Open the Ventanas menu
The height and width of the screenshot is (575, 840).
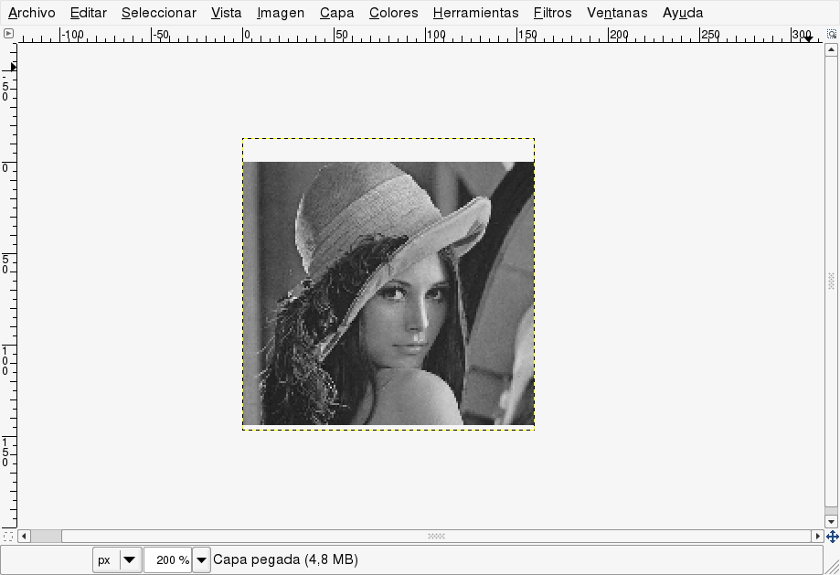point(617,12)
